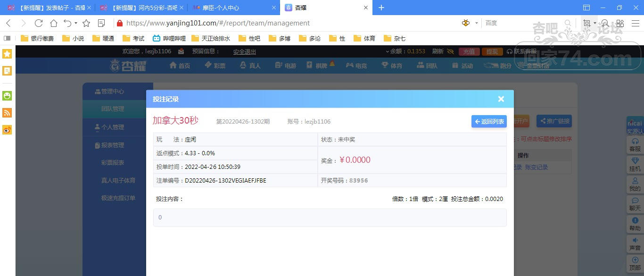This screenshot has width=644, height=276.
Task: Click the 百度 search input box
Action: click(x=523, y=23)
